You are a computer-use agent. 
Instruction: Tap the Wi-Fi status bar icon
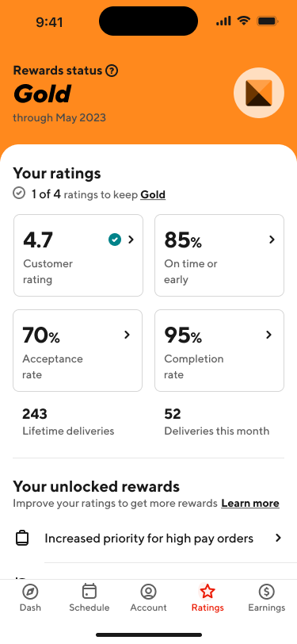(x=244, y=21)
